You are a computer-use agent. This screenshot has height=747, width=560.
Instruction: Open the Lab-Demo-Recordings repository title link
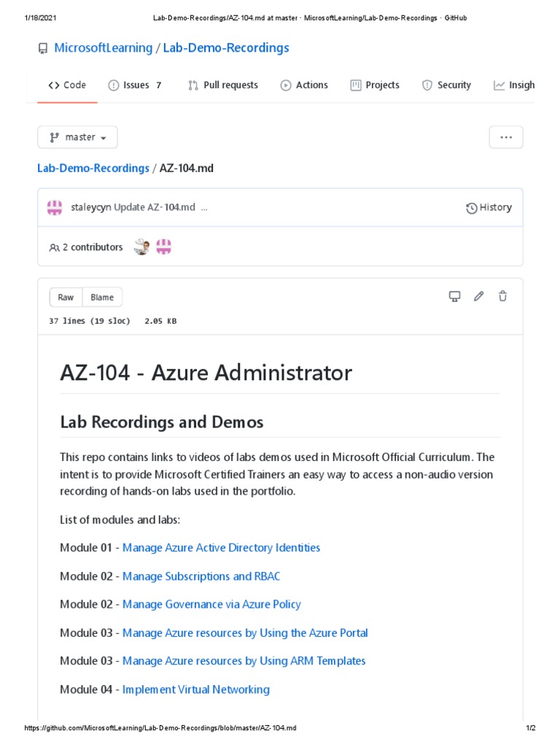(x=226, y=47)
